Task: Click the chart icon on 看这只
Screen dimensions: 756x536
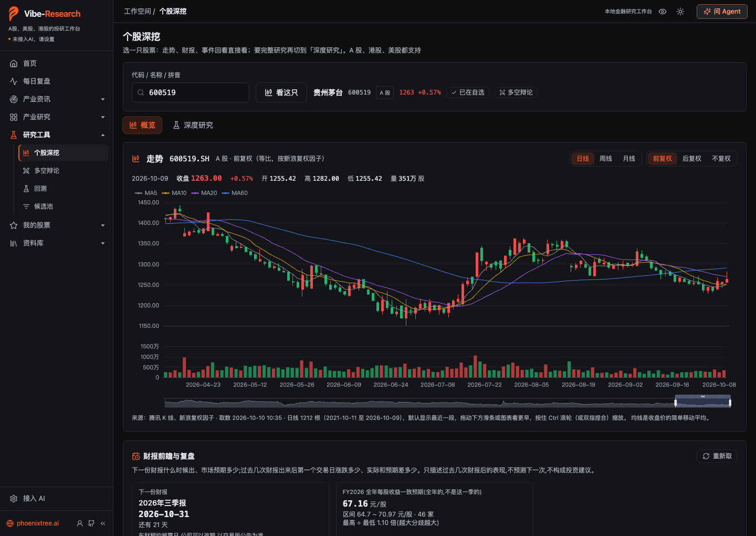Action: (268, 92)
